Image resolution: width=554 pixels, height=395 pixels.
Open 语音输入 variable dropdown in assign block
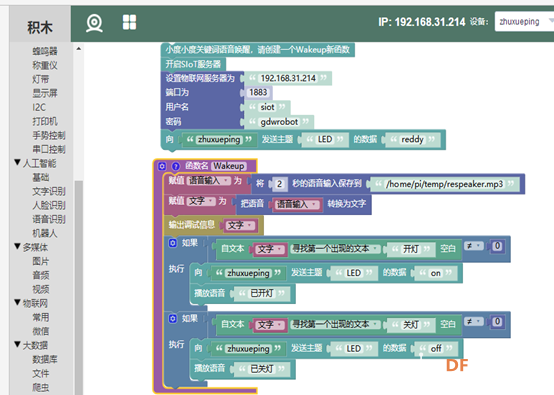click(209, 181)
